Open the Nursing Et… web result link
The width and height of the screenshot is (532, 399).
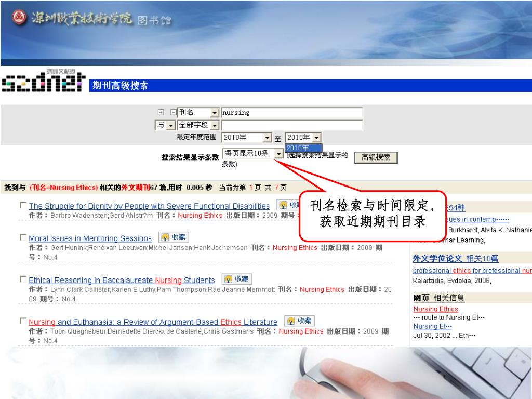pyautogui.click(x=433, y=326)
